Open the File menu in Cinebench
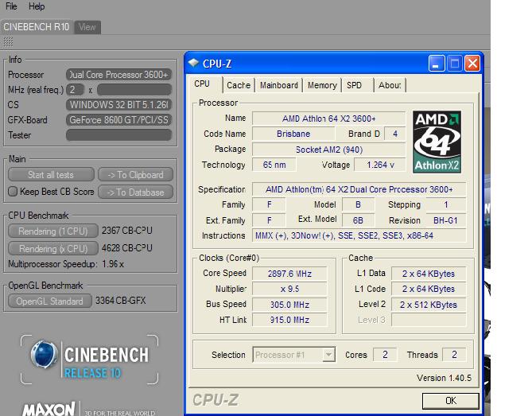Screen dimensions: 532x416 coord(11,6)
